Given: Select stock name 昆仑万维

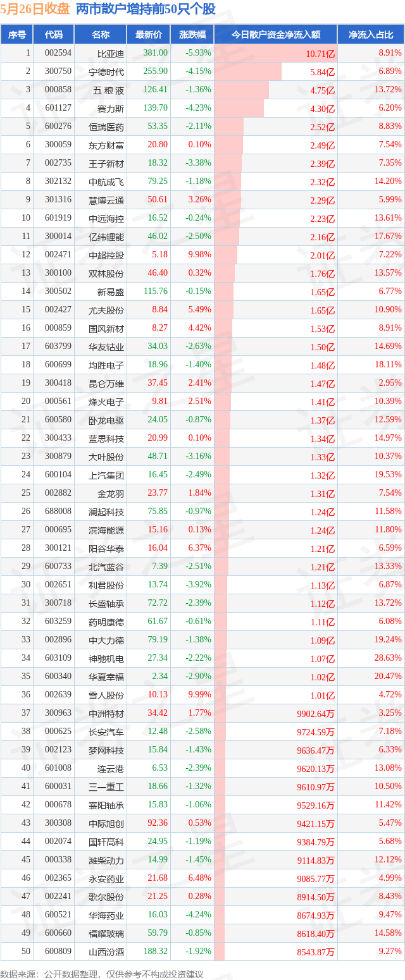Looking at the screenshot, I should [x=106, y=384].
